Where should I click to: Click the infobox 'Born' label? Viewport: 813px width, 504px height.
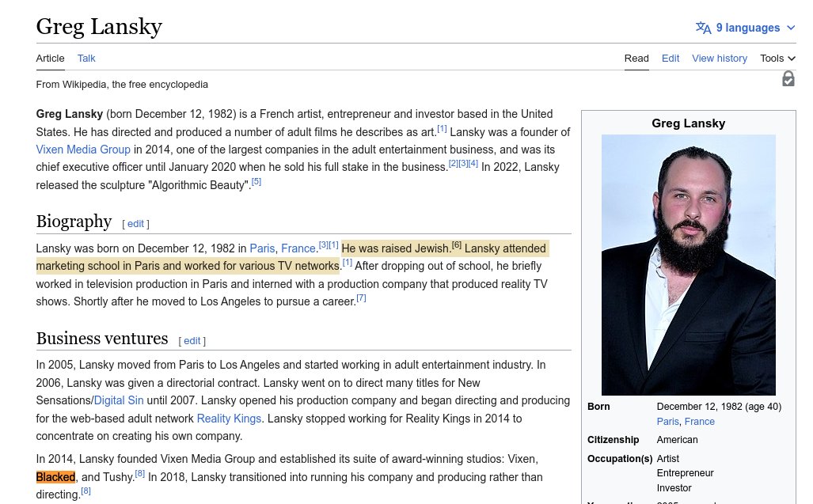598,407
